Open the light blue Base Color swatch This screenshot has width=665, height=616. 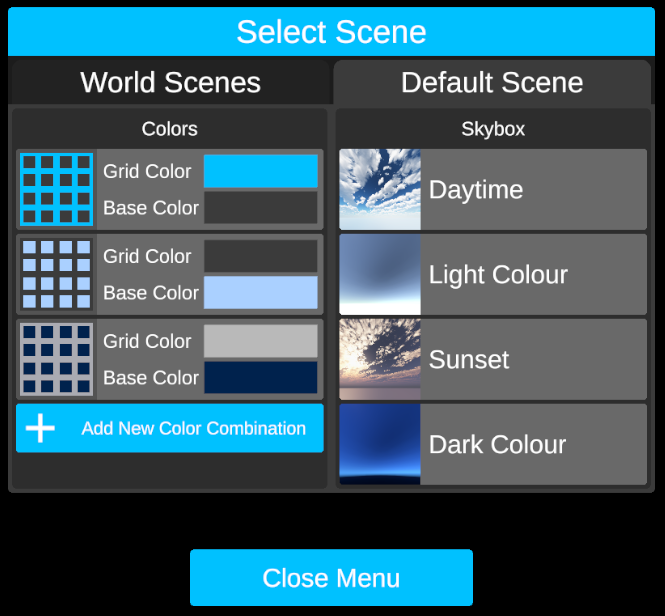[x=261, y=293]
